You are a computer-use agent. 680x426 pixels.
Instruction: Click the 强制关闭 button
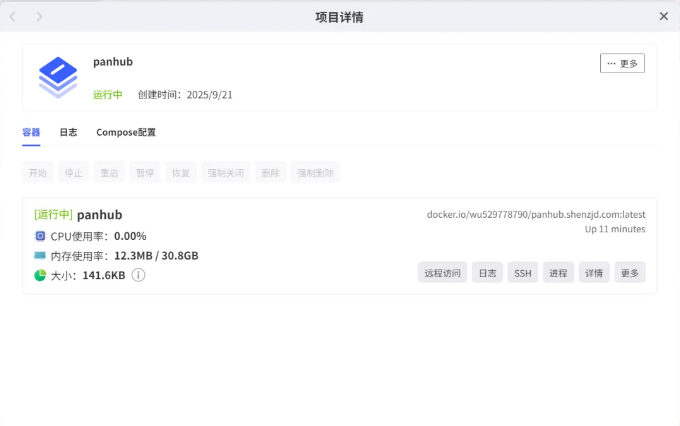coord(226,173)
